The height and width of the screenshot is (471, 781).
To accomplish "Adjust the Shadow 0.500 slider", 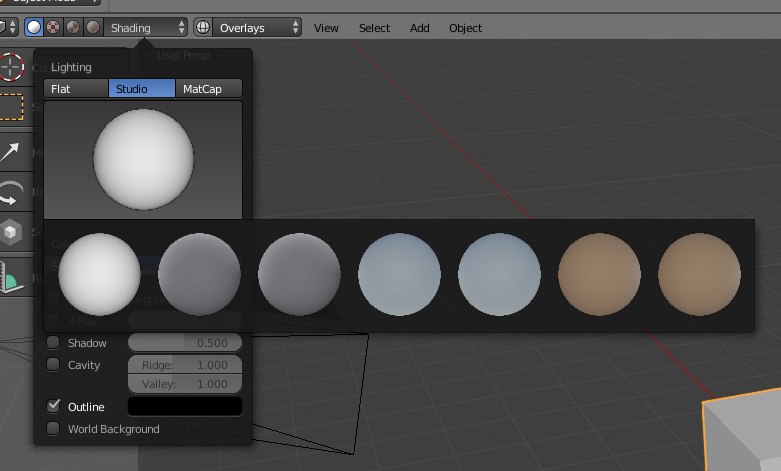I will [x=185, y=343].
